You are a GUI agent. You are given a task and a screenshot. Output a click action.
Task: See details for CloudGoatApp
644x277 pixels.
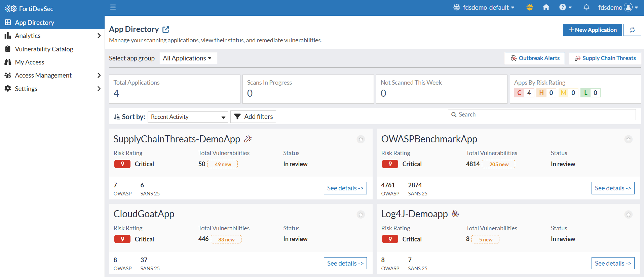tap(345, 264)
